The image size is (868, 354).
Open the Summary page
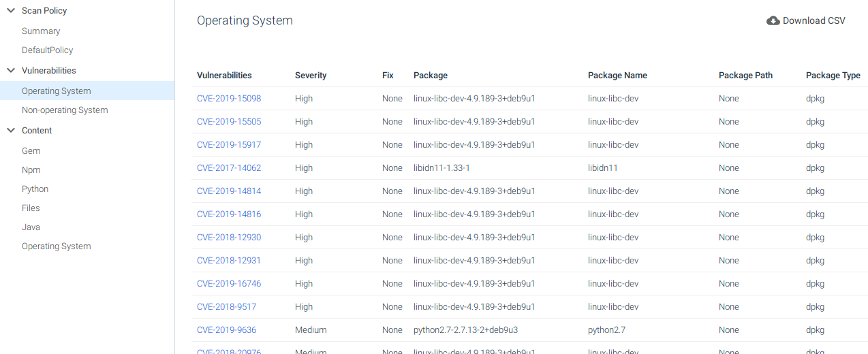41,31
